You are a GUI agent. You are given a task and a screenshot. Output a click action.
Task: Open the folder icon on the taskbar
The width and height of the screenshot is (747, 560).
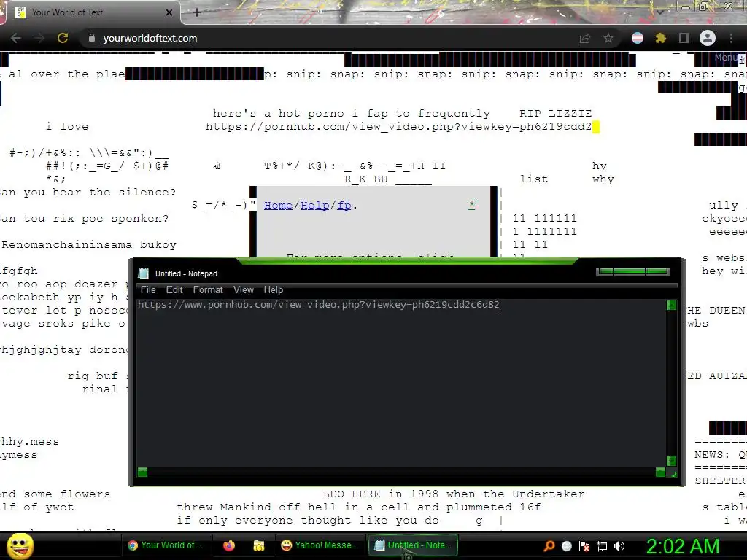tap(259, 545)
